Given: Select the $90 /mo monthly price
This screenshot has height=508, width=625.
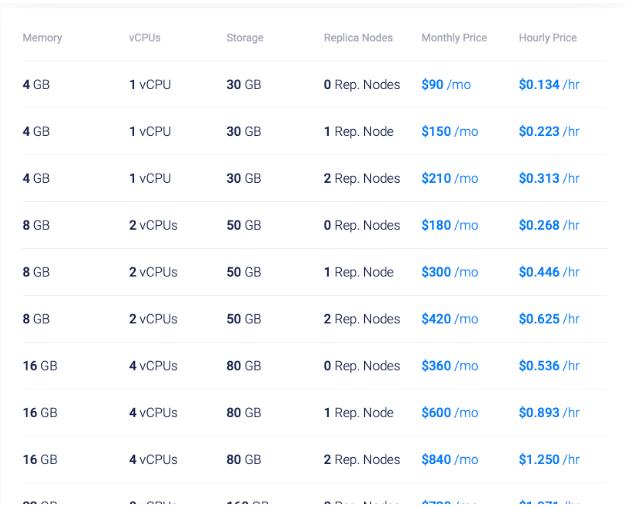Looking at the screenshot, I should click(x=446, y=85).
